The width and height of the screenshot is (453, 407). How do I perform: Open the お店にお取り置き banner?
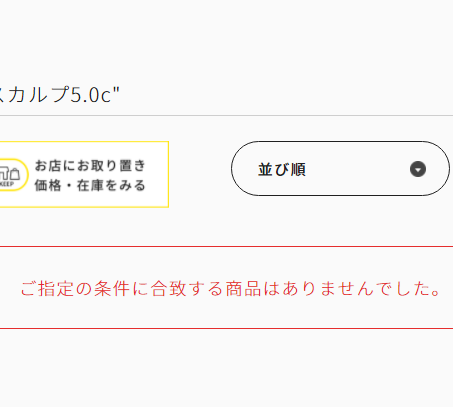click(x=84, y=174)
